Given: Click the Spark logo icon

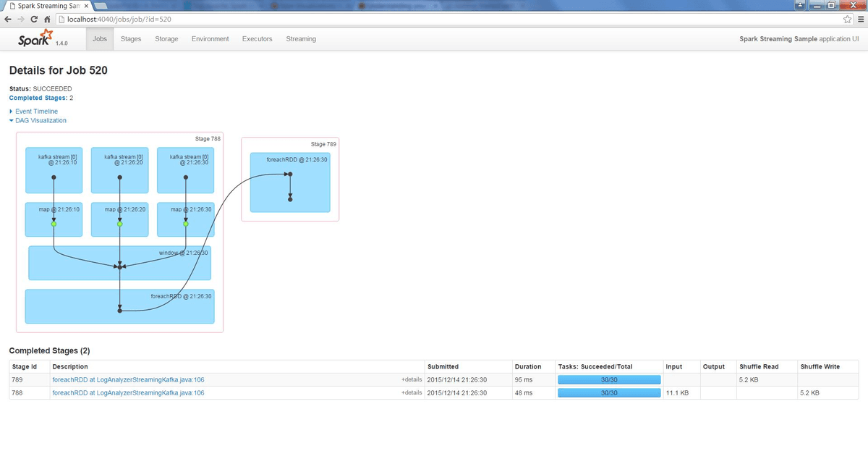Looking at the screenshot, I should coord(35,38).
